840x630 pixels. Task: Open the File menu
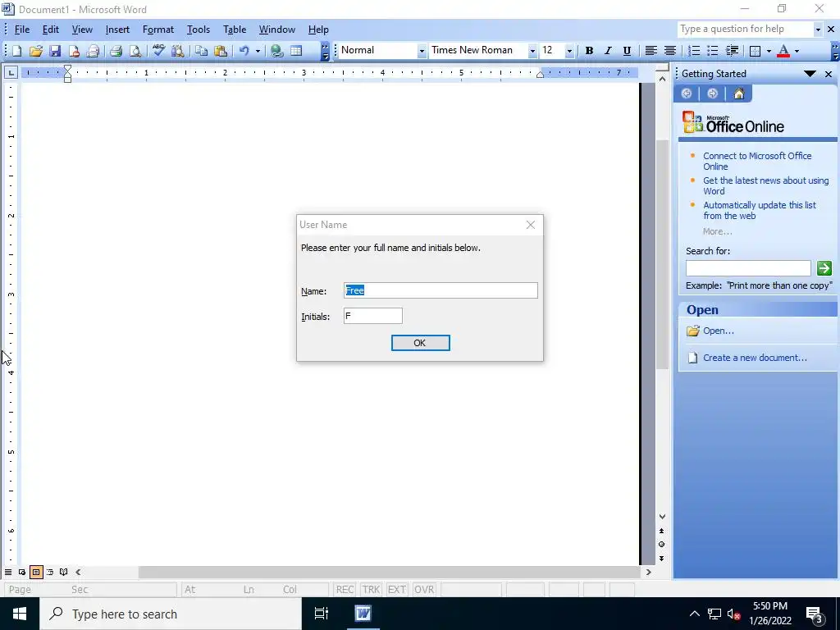click(x=22, y=30)
